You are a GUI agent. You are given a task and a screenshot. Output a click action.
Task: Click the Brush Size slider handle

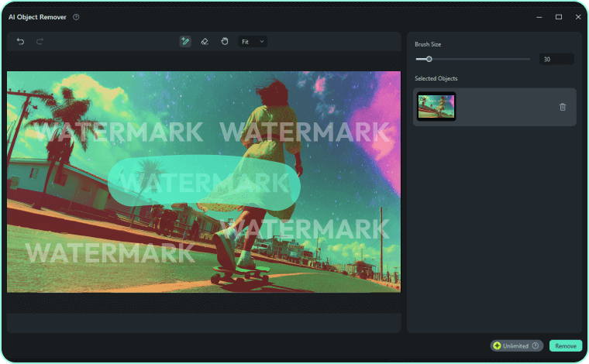coord(429,59)
